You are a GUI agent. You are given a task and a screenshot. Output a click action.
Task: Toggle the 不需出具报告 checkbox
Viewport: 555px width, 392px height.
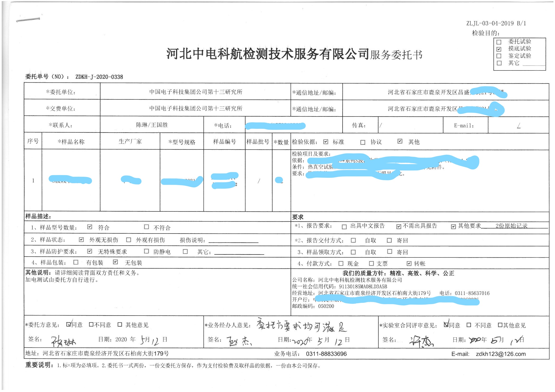[399, 226]
